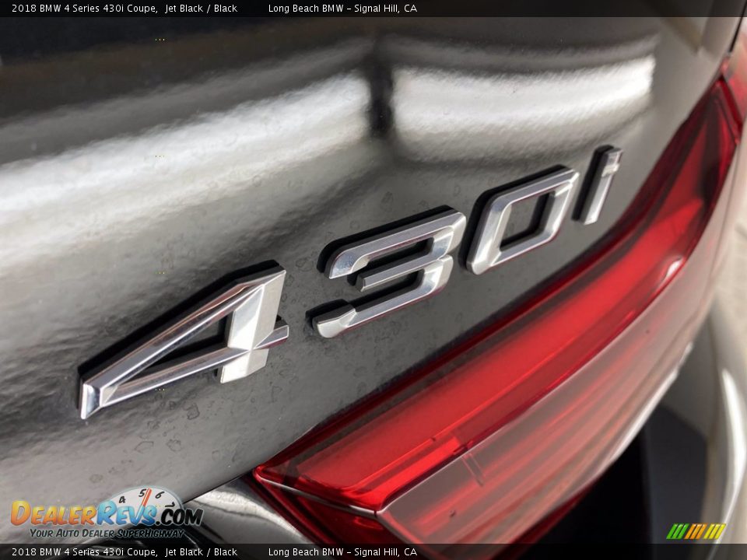Click the Jet Black / Black top caption text

point(201,8)
